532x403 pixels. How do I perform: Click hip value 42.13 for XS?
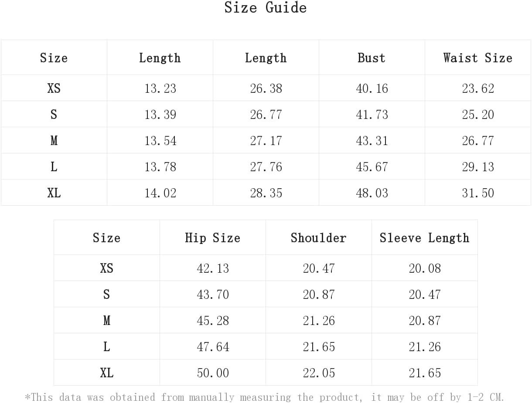pyautogui.click(x=213, y=268)
